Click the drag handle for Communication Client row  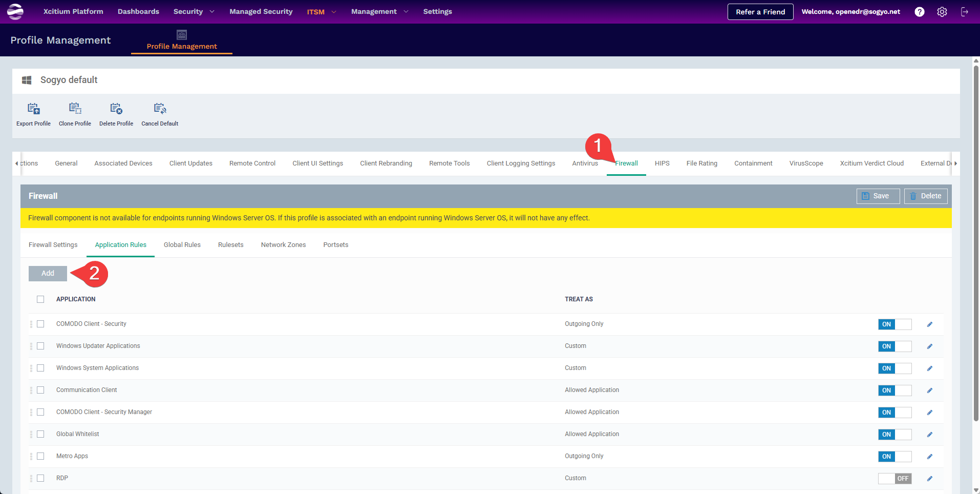pos(31,390)
